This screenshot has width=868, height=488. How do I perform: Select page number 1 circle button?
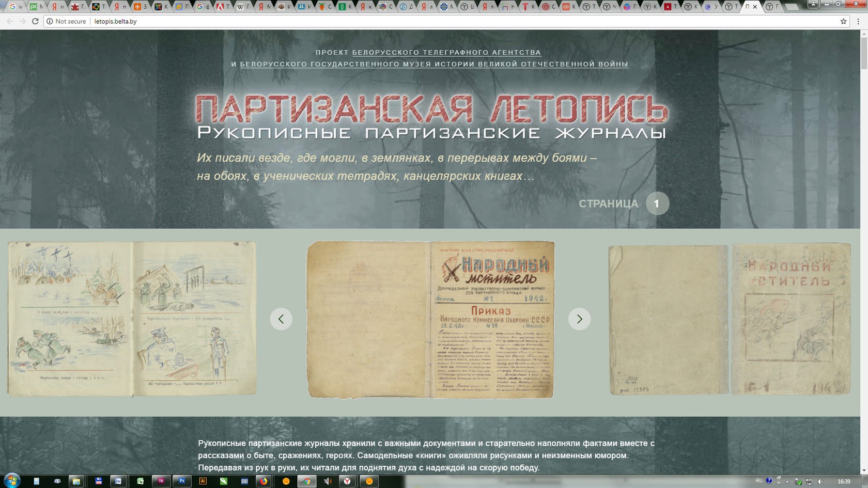tap(657, 203)
